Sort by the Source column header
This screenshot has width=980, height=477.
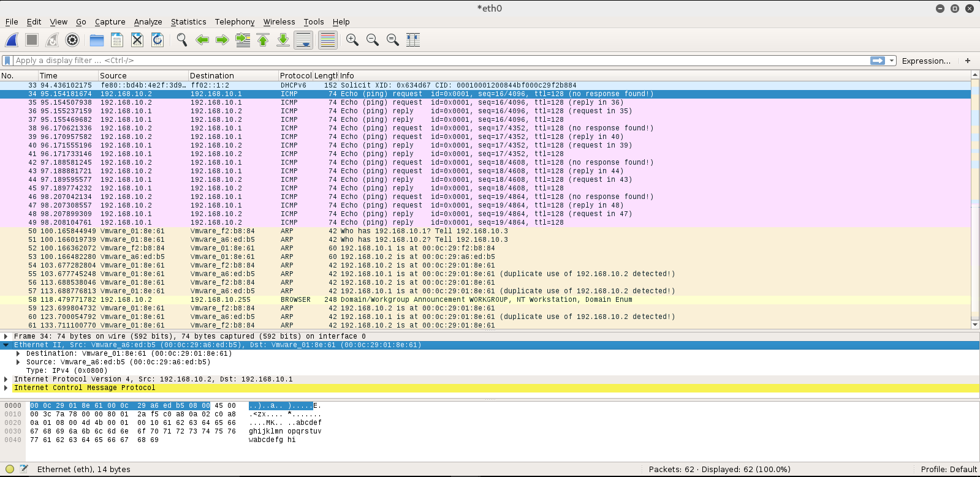(143, 75)
